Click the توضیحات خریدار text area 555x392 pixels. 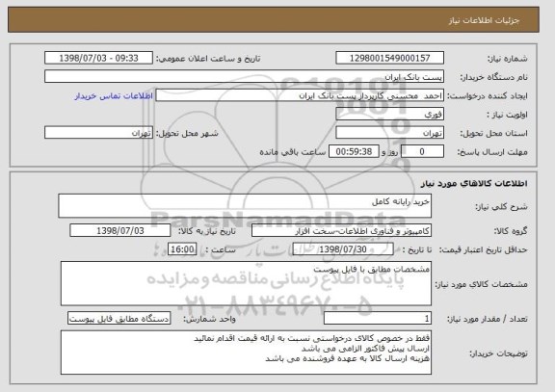coord(246,353)
